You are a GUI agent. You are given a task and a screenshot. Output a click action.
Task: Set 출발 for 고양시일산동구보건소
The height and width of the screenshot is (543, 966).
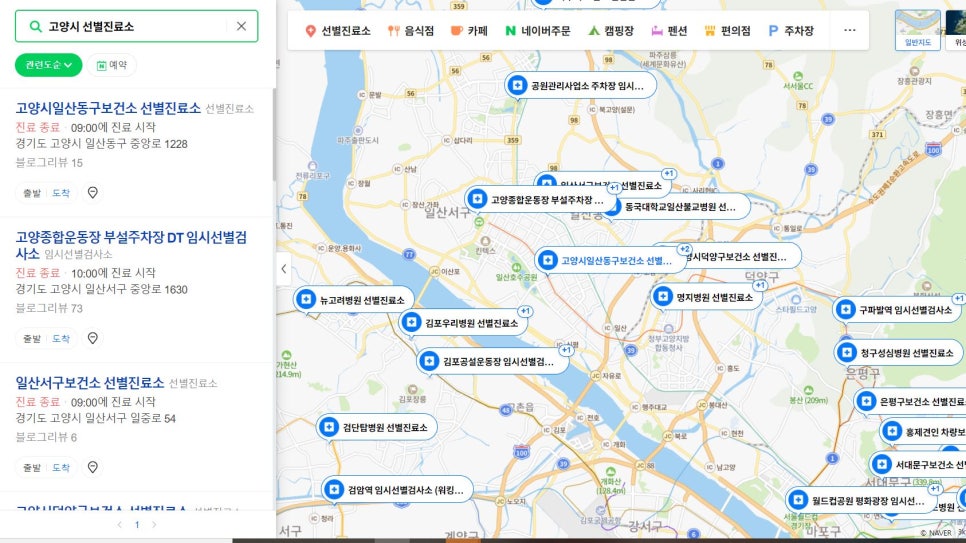click(x=31, y=193)
